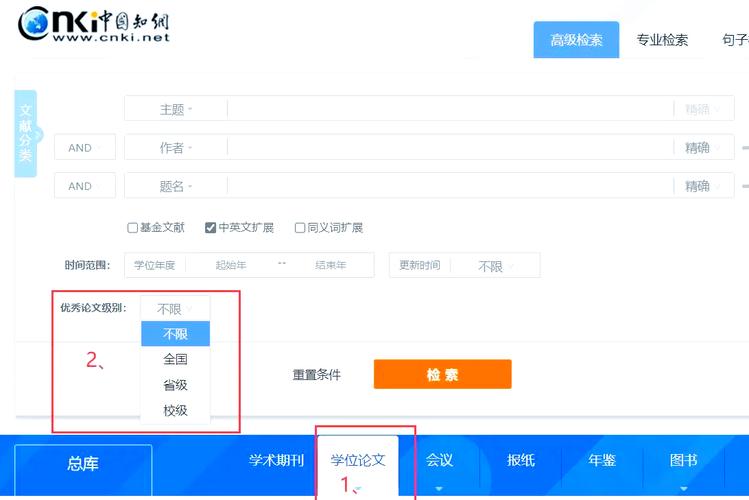Open the 更新时间 不限 dropdown
This screenshot has height=500, width=749.
coord(495,266)
